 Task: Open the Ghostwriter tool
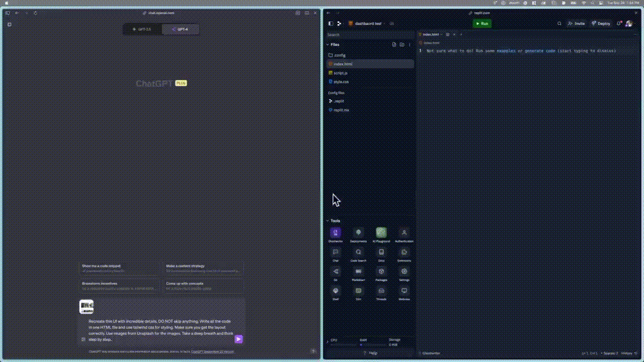click(x=336, y=232)
